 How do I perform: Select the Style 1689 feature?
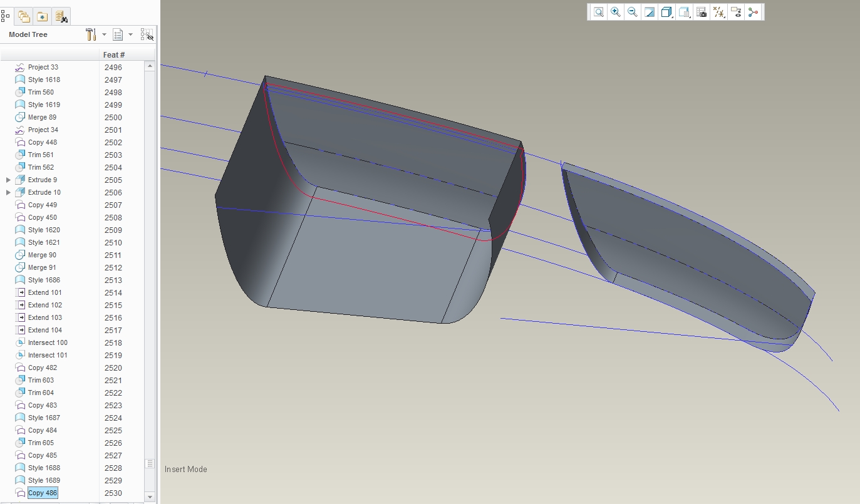(44, 480)
